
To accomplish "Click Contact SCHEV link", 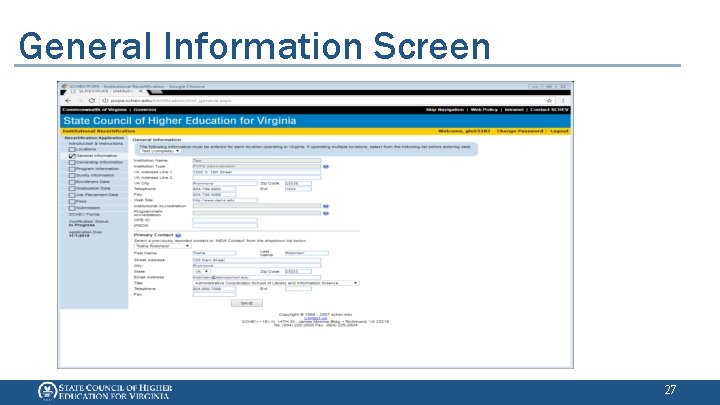I will click(x=549, y=110).
